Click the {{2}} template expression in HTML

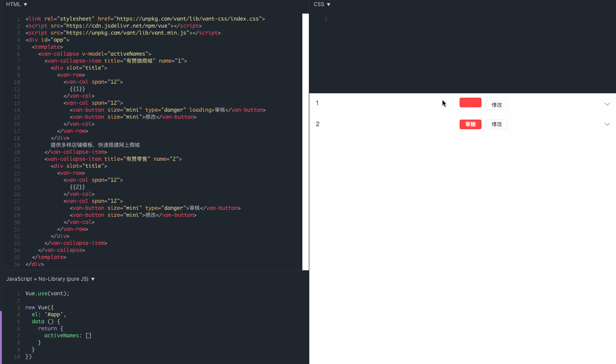pos(77,187)
